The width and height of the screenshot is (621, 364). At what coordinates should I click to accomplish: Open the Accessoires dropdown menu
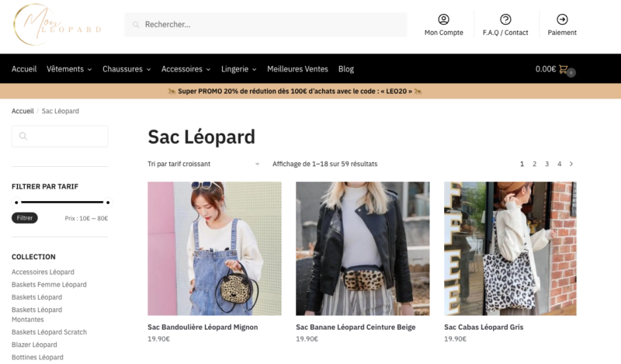186,69
